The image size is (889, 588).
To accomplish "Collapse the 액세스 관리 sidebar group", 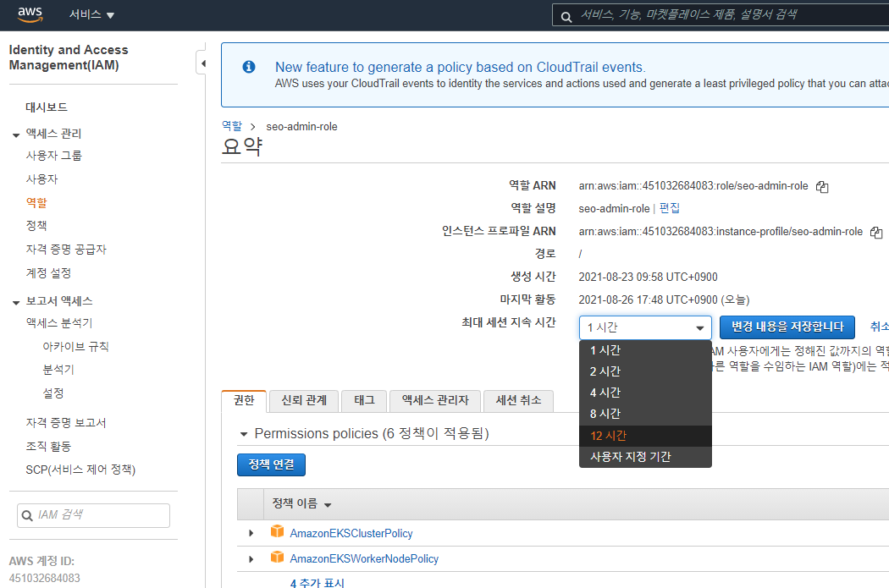I will [16, 135].
